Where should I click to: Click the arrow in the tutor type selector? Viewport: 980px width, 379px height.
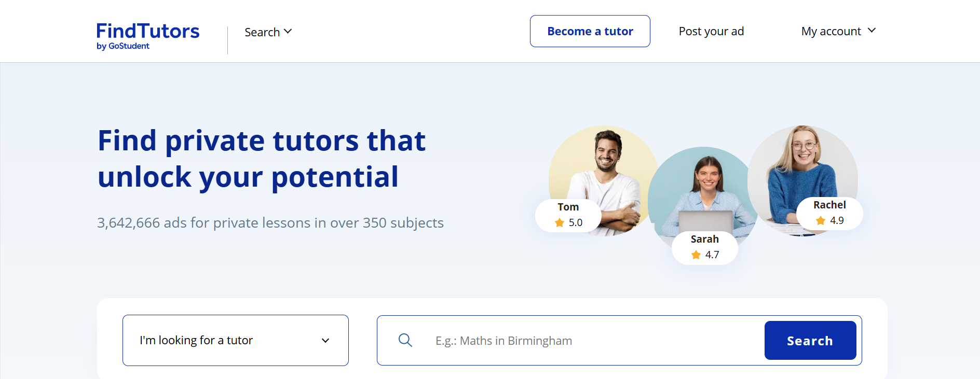(x=325, y=341)
